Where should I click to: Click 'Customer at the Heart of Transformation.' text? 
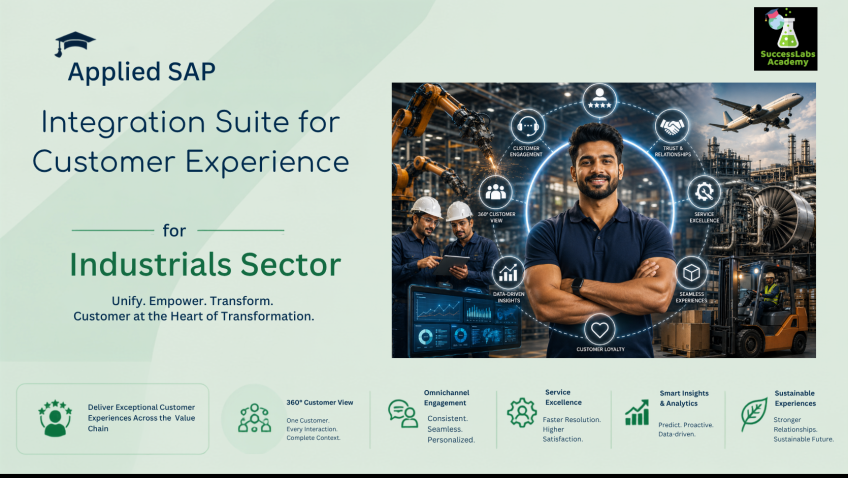click(x=194, y=316)
